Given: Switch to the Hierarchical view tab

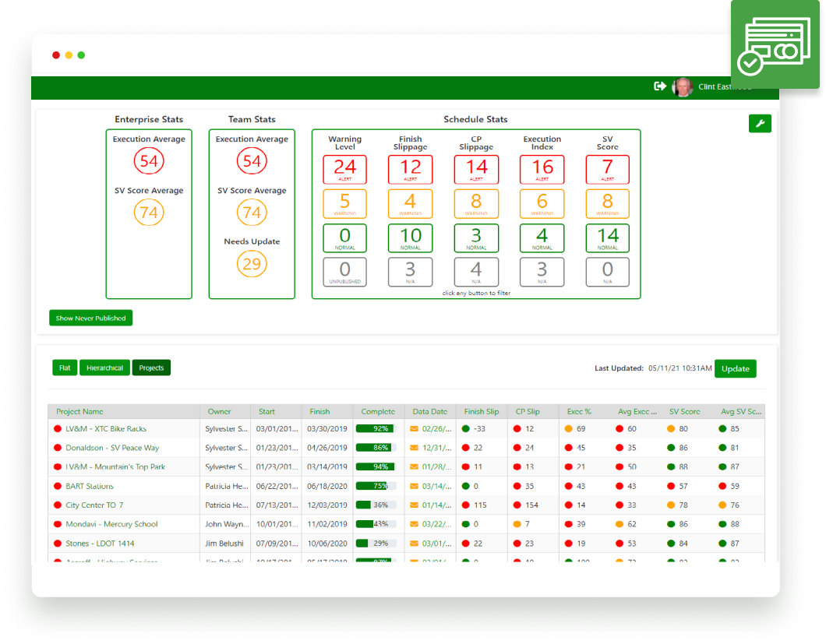Looking at the screenshot, I should [x=104, y=368].
